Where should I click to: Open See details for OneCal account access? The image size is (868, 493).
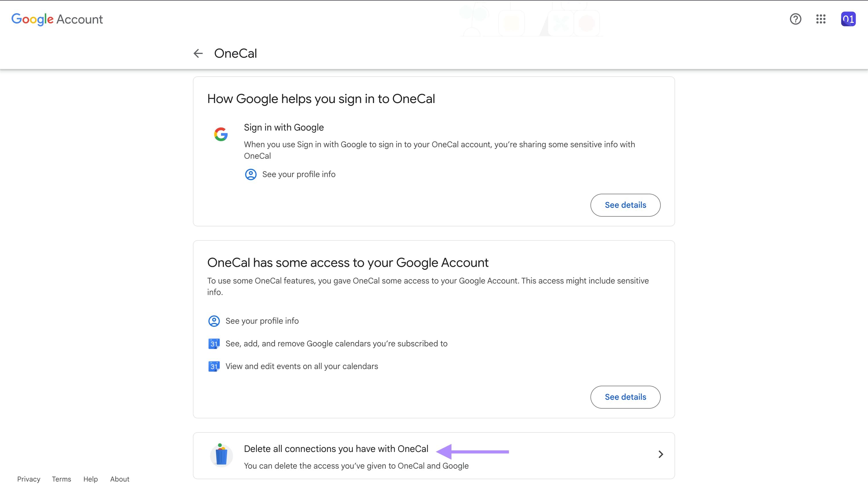click(x=625, y=397)
